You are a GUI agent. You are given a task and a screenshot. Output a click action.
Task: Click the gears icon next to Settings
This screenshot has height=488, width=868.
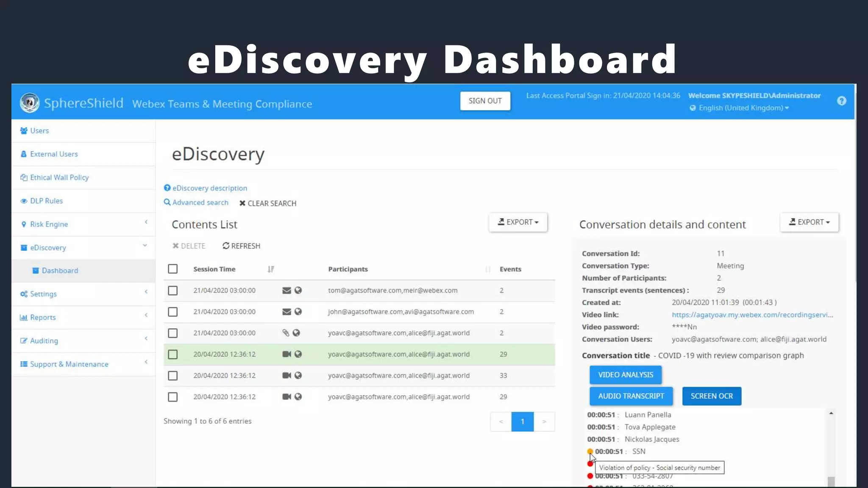(x=24, y=294)
